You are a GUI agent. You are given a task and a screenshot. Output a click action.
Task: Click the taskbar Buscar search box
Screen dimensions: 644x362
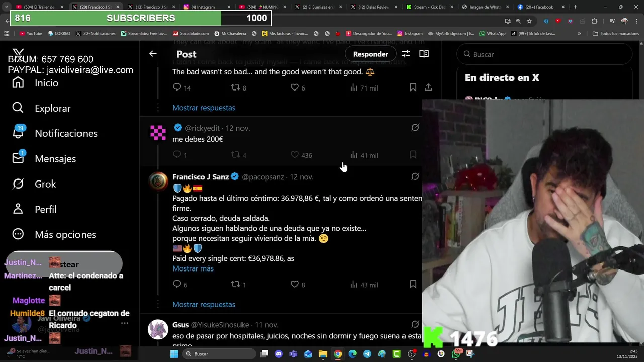[x=218, y=354]
